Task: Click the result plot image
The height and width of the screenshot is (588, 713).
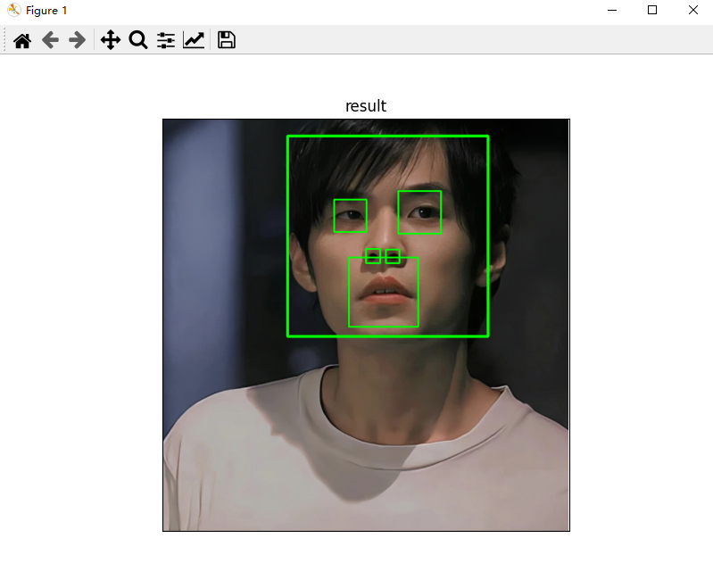Action: click(x=366, y=325)
